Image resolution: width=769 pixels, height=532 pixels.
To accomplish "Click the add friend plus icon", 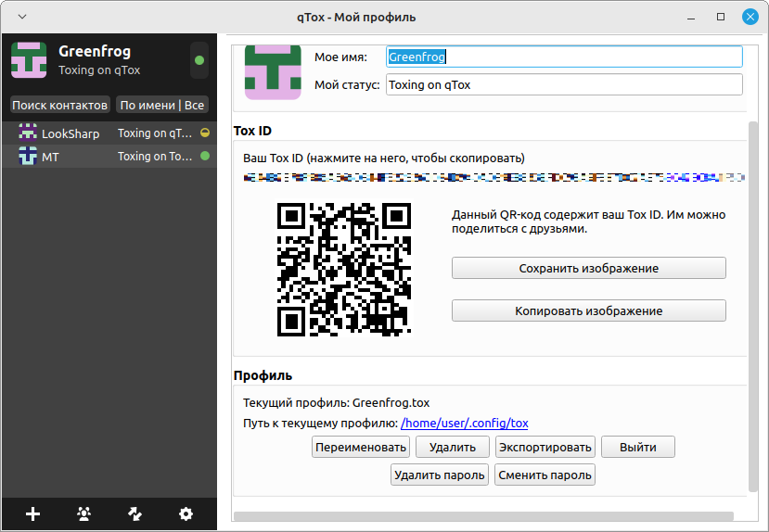I will [32, 513].
